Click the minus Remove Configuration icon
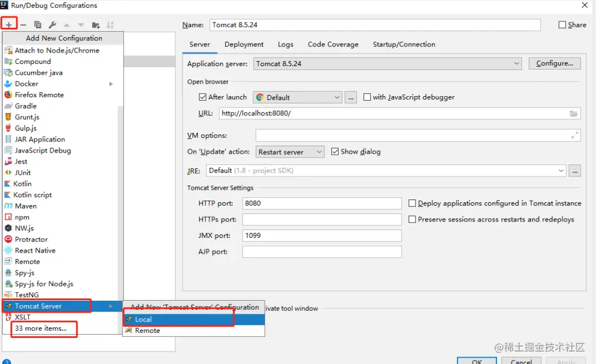The image size is (596, 364). 23,25
